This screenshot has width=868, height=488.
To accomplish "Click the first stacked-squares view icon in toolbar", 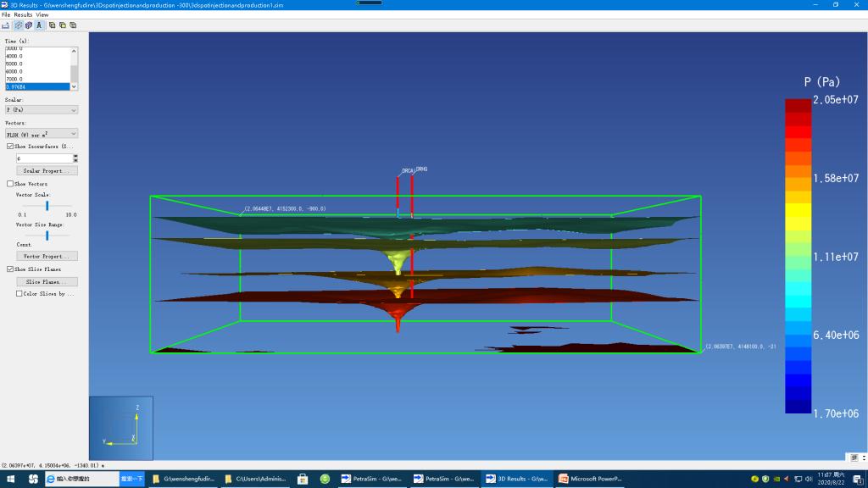I will 52,25.
